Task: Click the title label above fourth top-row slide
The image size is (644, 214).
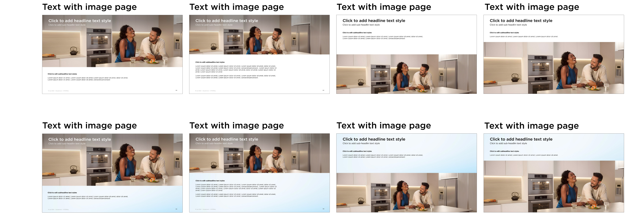Action: click(532, 7)
